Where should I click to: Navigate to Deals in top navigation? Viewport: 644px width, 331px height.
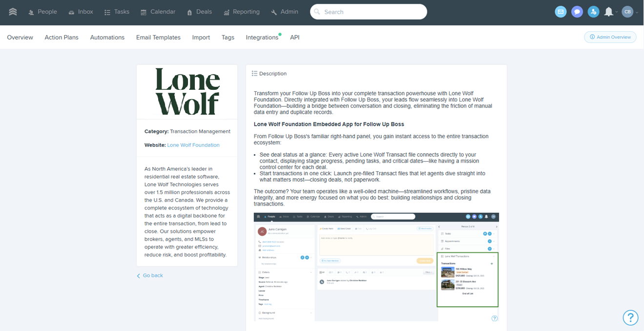[199, 12]
